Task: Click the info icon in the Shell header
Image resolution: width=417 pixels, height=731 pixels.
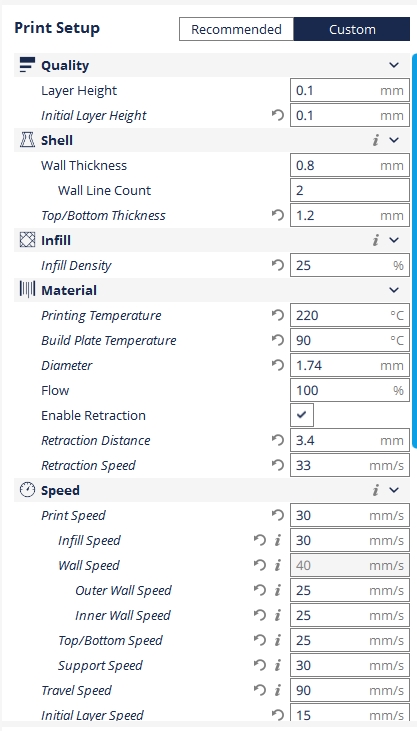Action: 375,140
